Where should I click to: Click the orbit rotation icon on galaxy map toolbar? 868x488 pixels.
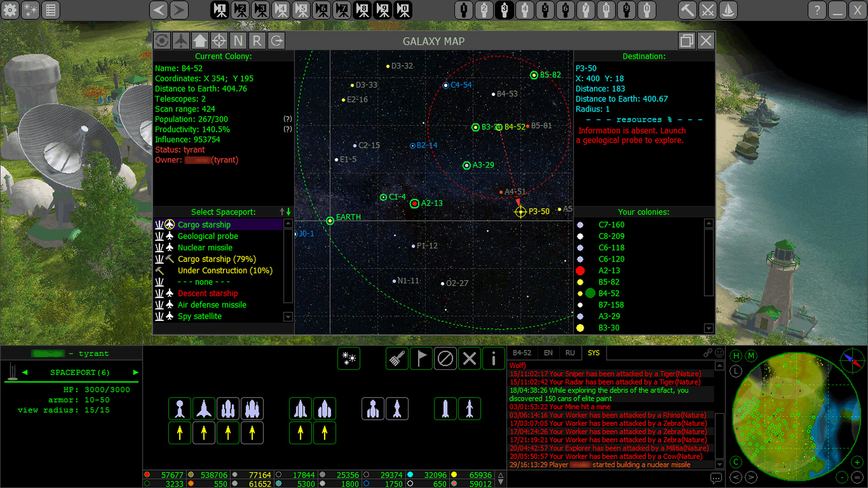pos(163,41)
